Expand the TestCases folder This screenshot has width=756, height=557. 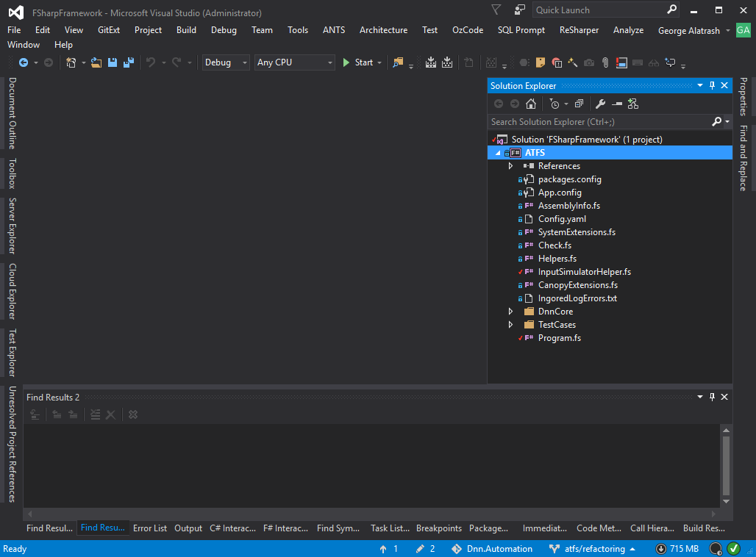coord(510,325)
